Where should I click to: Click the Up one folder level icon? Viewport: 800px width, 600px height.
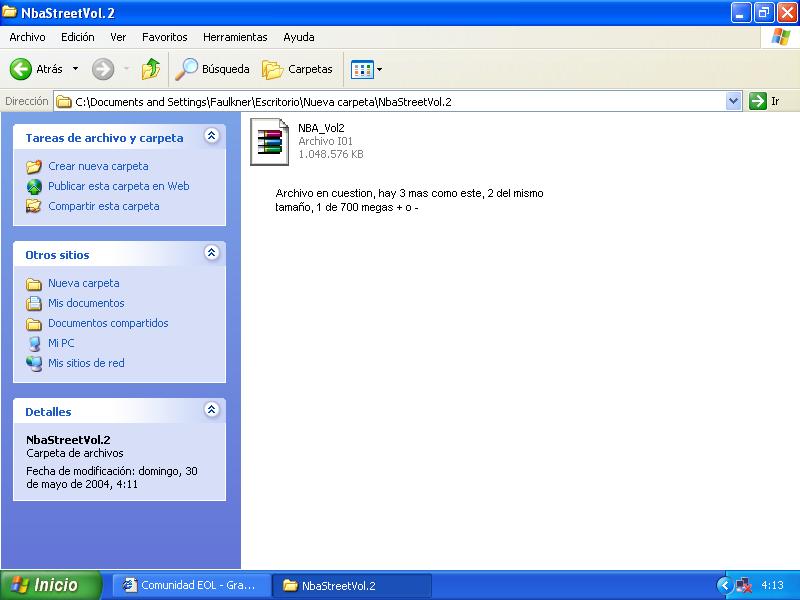(150, 69)
